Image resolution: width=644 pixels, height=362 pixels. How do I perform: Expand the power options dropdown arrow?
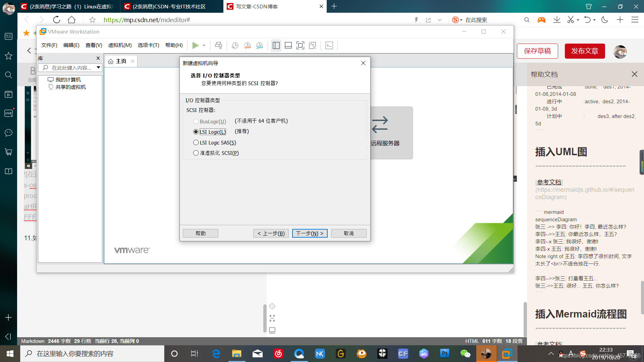[x=204, y=46]
